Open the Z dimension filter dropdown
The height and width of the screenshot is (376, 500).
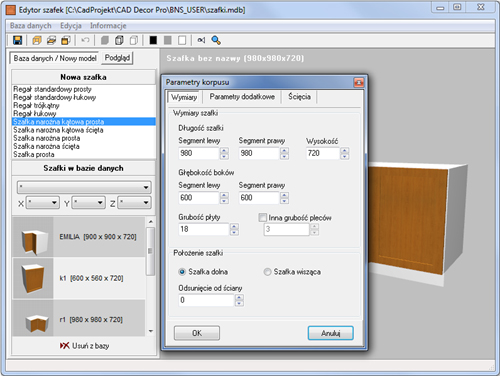(134, 203)
